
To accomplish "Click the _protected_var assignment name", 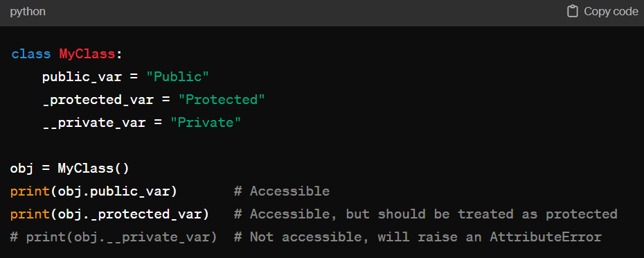I will point(98,100).
